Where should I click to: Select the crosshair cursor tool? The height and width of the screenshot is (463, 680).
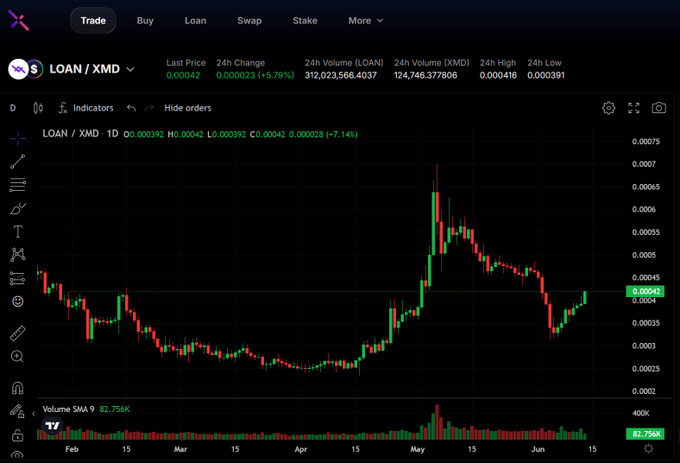coord(18,139)
